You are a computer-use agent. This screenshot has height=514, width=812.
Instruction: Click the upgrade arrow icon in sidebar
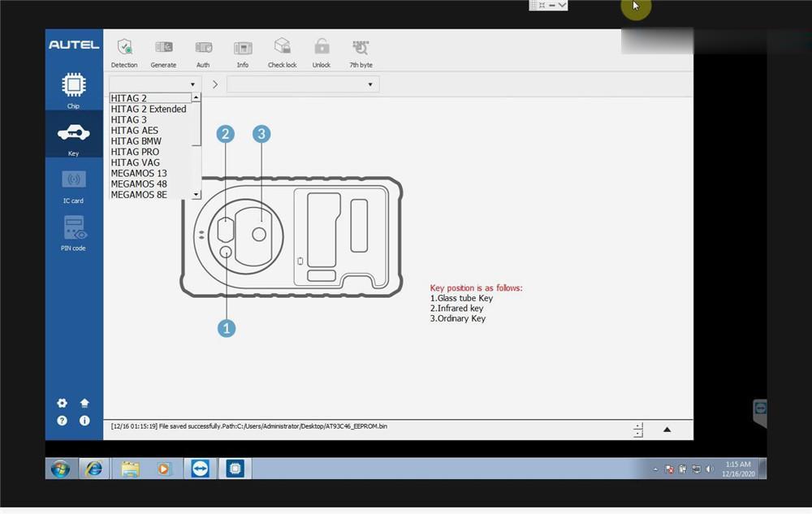(x=85, y=403)
